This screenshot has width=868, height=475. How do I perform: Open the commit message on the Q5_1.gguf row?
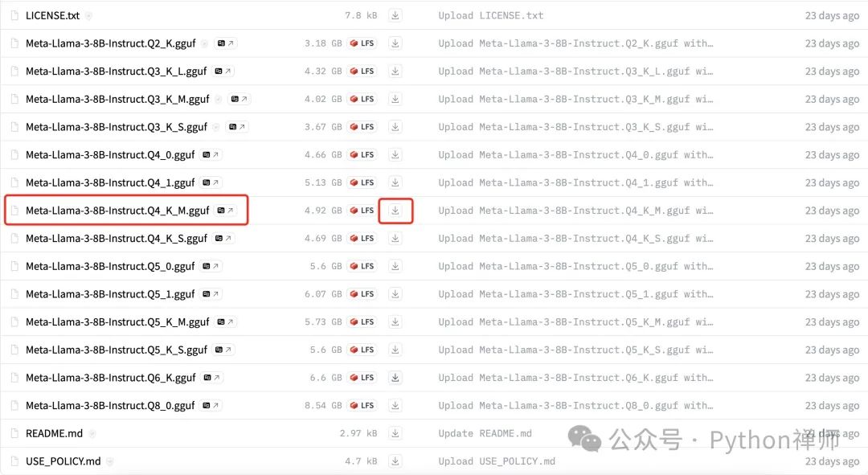575,294
